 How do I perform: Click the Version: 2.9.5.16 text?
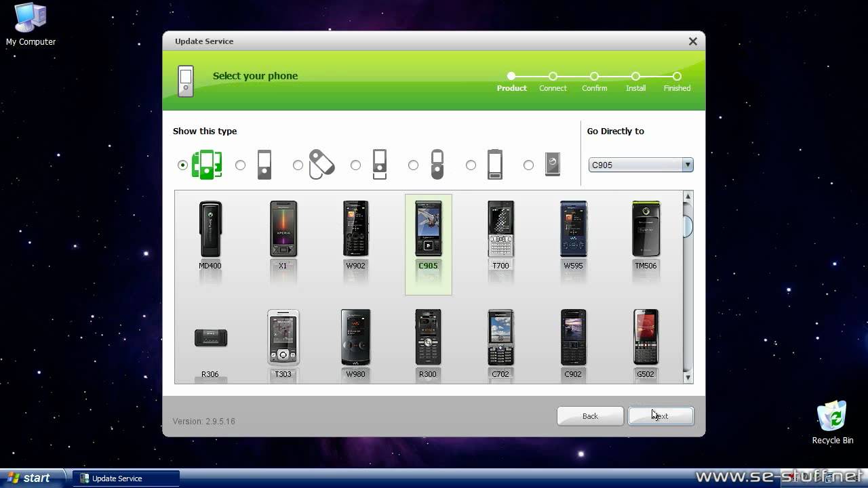tap(203, 421)
